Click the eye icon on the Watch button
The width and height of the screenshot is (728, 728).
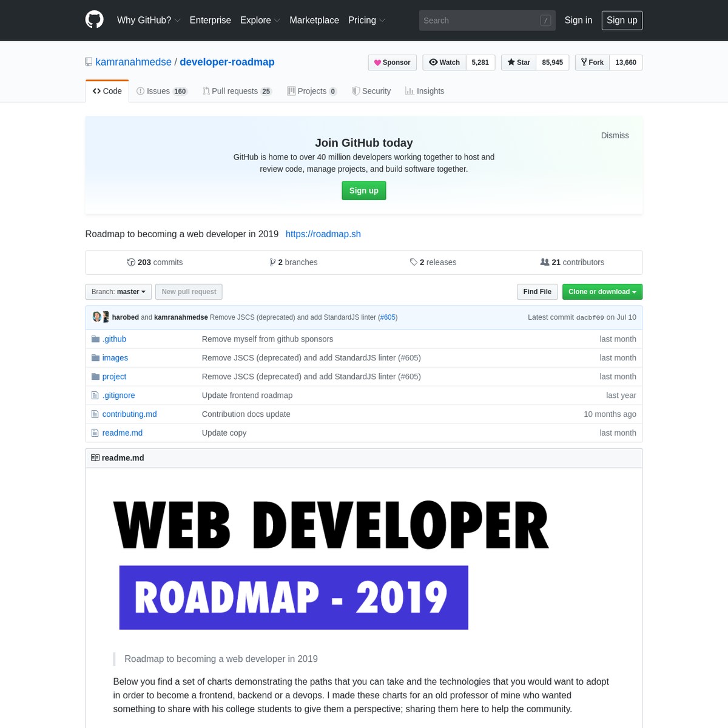pyautogui.click(x=433, y=62)
